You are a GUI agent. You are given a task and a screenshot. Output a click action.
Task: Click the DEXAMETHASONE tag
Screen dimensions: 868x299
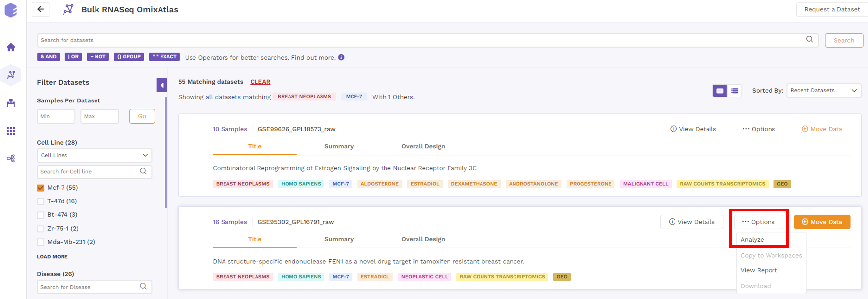tap(474, 184)
